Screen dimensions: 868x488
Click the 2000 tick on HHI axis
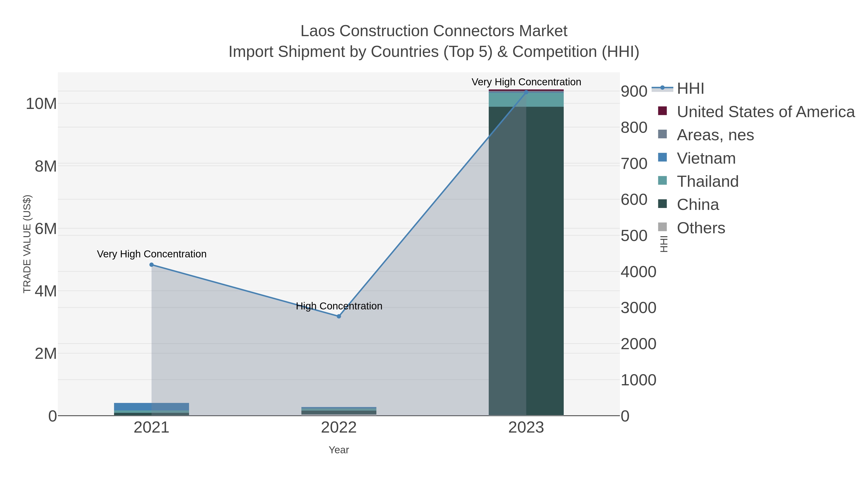638,344
